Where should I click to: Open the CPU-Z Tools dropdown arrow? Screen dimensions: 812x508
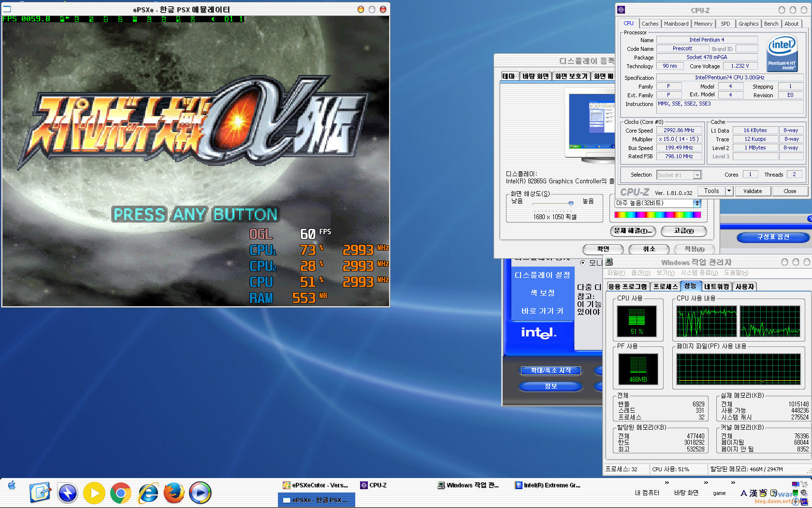click(729, 191)
